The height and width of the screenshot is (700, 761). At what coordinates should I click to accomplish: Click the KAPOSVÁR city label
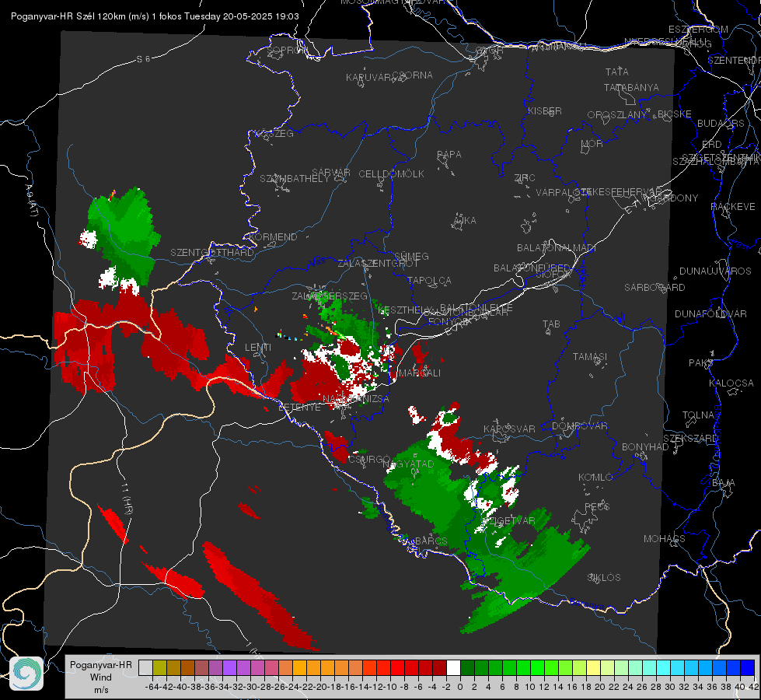coord(509,429)
